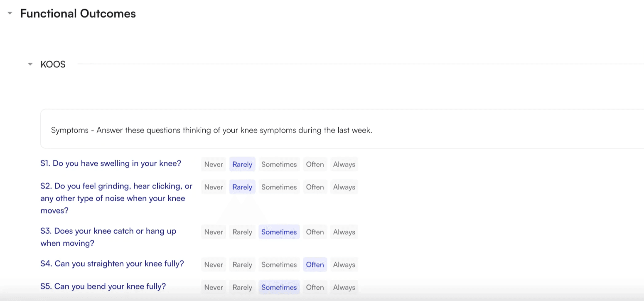The height and width of the screenshot is (301, 644).
Task: Select Often for S3 knee catch question
Action: pyautogui.click(x=315, y=232)
